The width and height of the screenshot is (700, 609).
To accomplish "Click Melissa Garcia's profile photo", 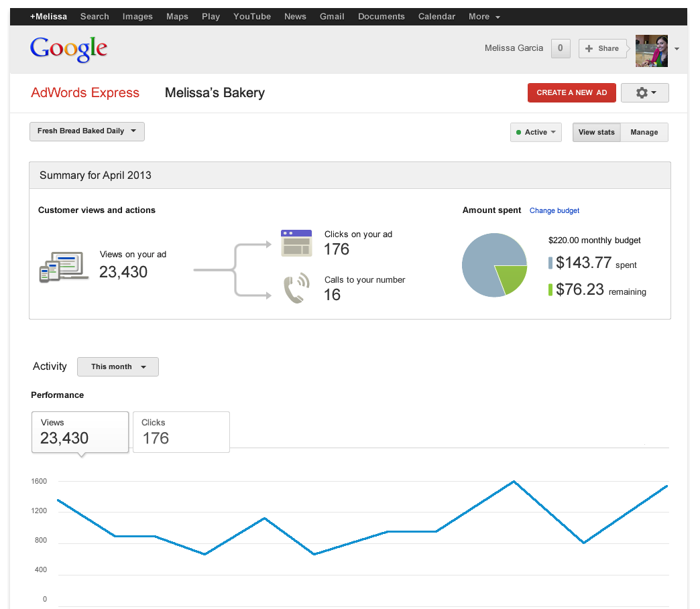I will 651,51.
